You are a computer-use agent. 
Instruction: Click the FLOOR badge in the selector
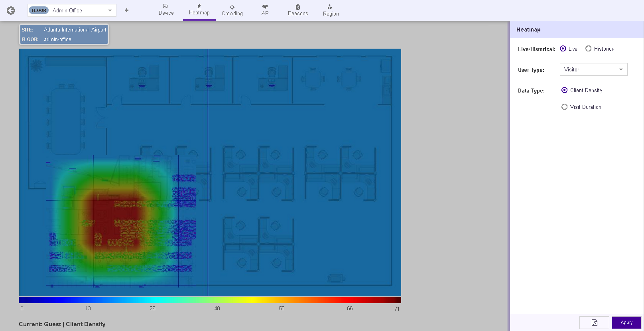pyautogui.click(x=39, y=10)
